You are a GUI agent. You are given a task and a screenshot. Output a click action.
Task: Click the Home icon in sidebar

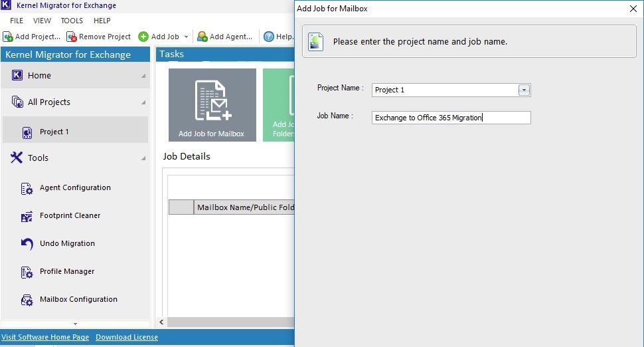17,75
